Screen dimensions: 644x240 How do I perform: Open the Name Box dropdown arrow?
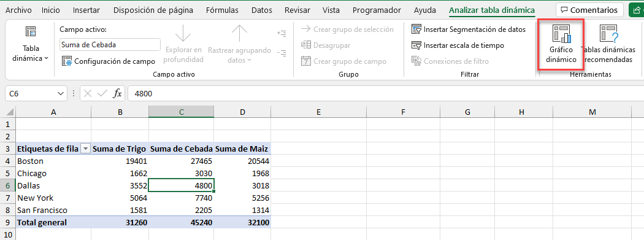[61, 94]
